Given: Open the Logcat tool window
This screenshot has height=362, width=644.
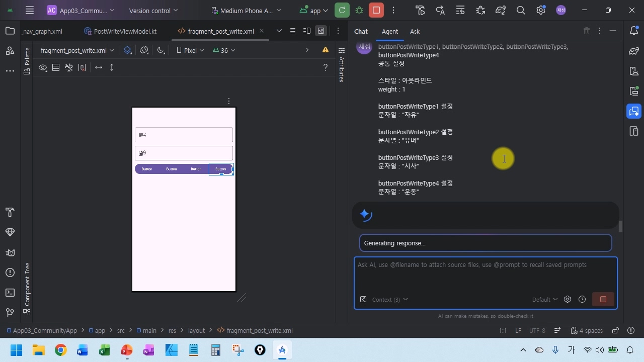Looking at the screenshot, I should (x=10, y=252).
